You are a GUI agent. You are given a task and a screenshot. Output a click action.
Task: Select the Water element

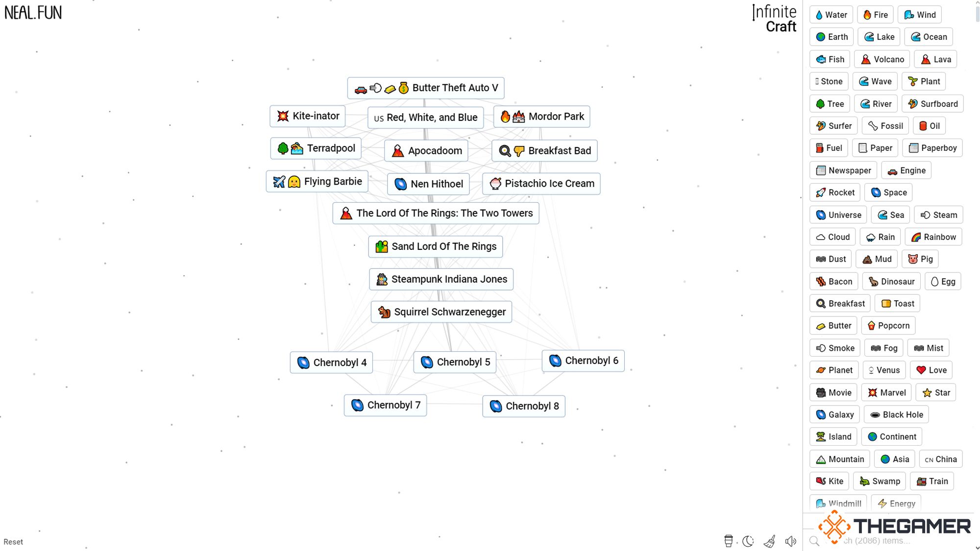(x=831, y=15)
